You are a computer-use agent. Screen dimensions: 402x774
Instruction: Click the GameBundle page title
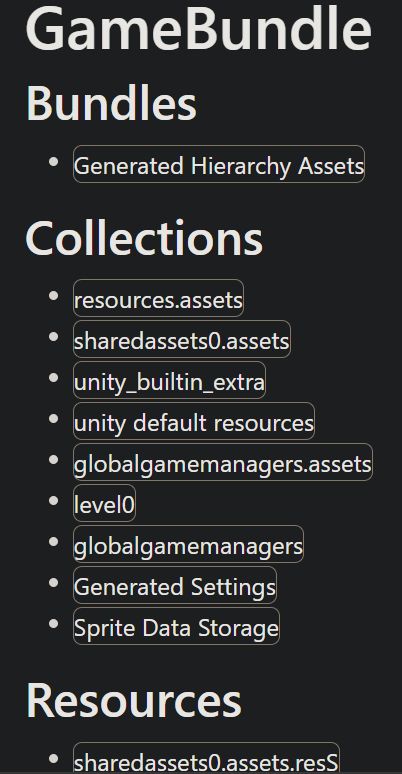point(198,28)
